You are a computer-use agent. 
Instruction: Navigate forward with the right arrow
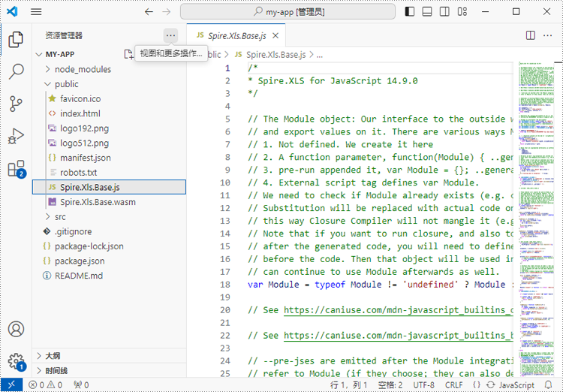[166, 12]
